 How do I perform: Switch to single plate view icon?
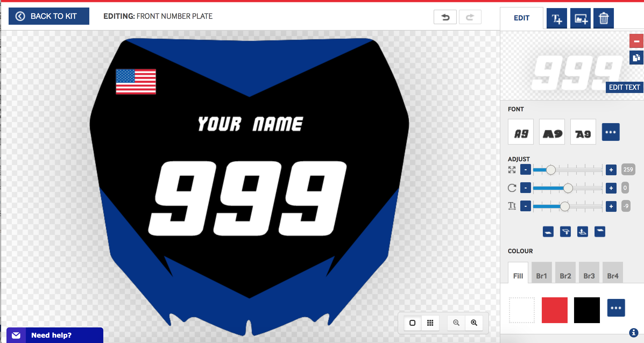pos(412,323)
